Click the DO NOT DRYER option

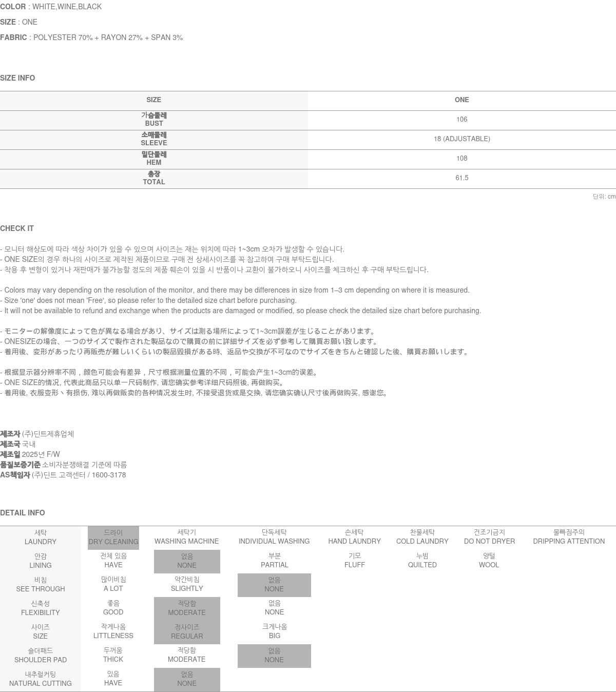click(489, 537)
